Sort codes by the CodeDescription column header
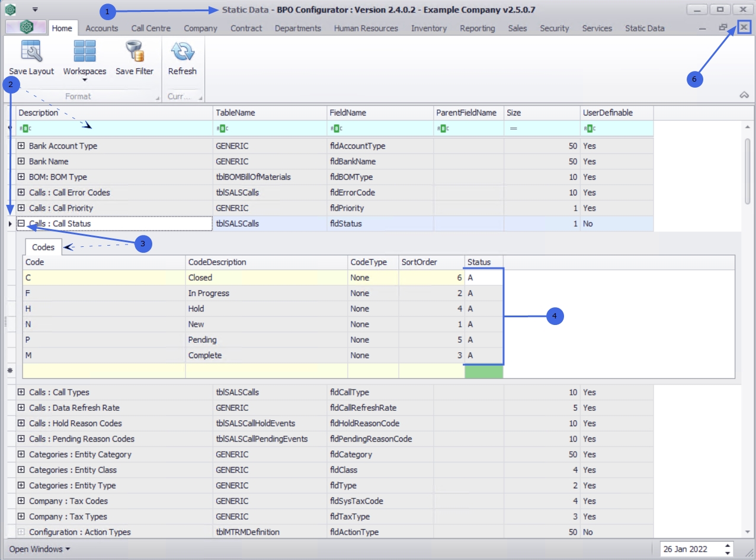This screenshot has height=560, width=756. click(x=267, y=262)
